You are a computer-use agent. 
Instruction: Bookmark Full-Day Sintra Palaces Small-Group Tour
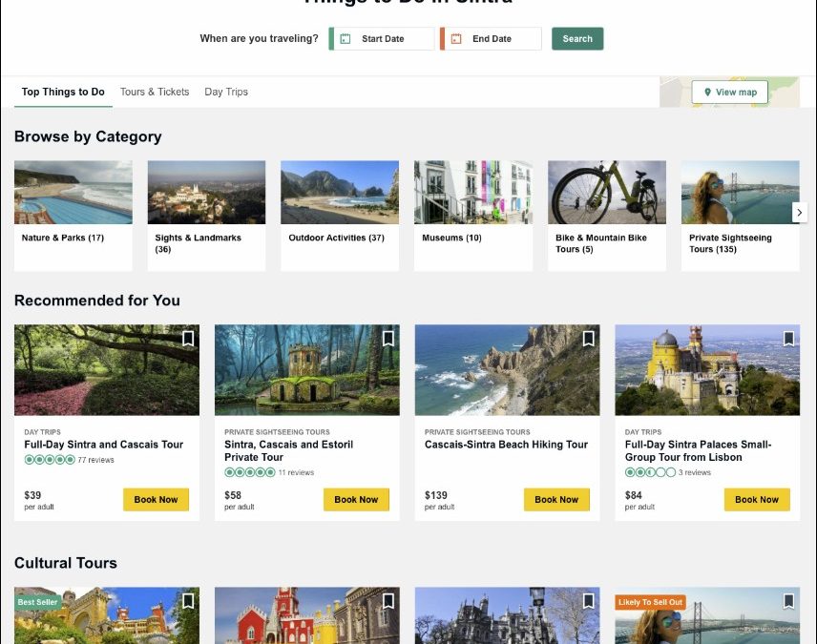point(788,339)
